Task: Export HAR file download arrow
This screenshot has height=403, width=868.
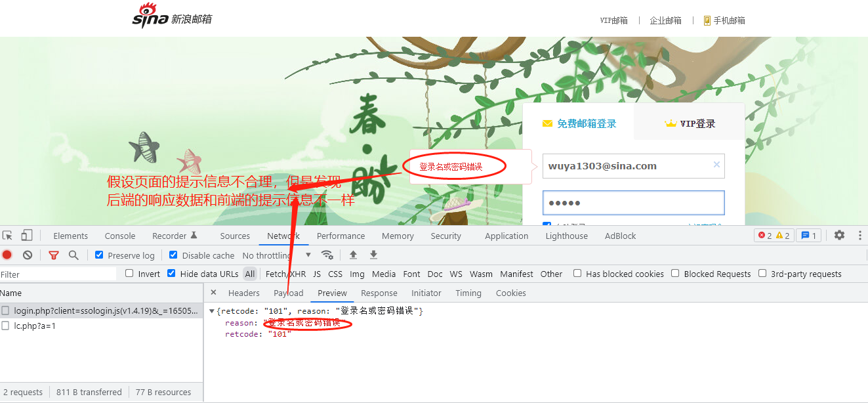Action: 373,255
